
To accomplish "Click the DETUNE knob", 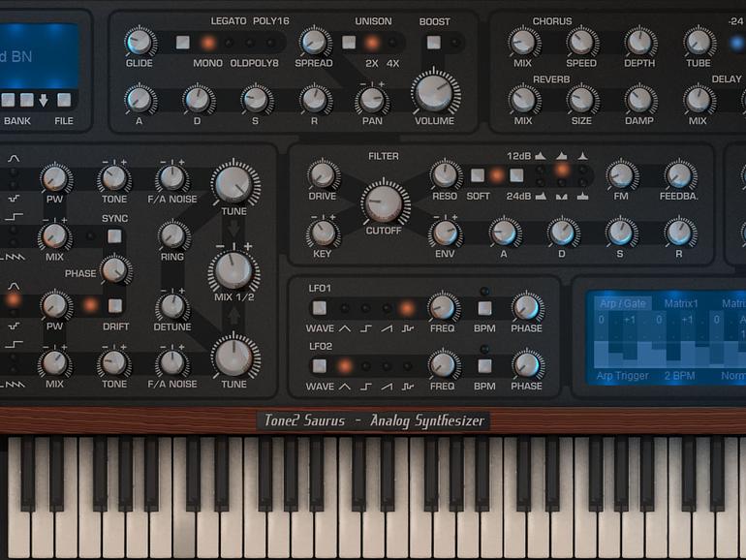I will (x=172, y=306).
